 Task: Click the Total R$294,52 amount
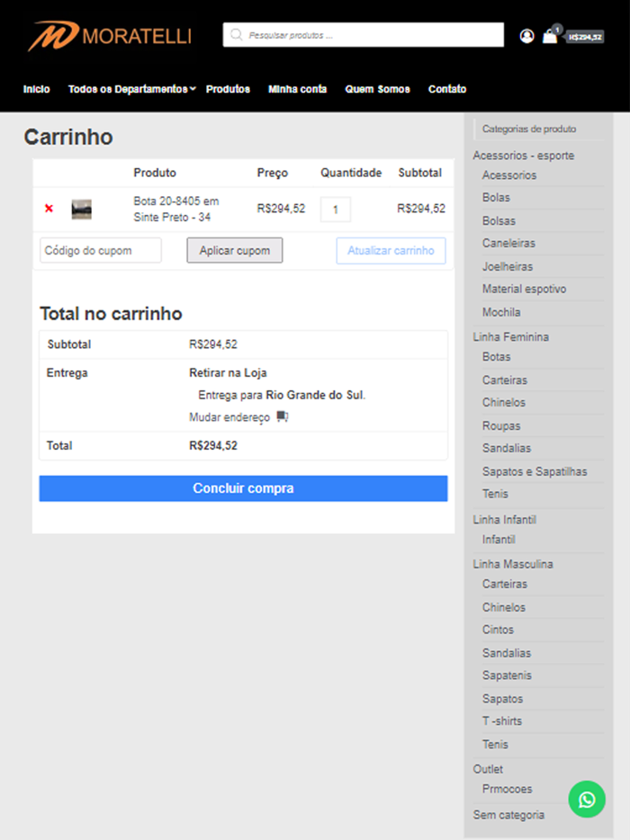[x=213, y=446]
